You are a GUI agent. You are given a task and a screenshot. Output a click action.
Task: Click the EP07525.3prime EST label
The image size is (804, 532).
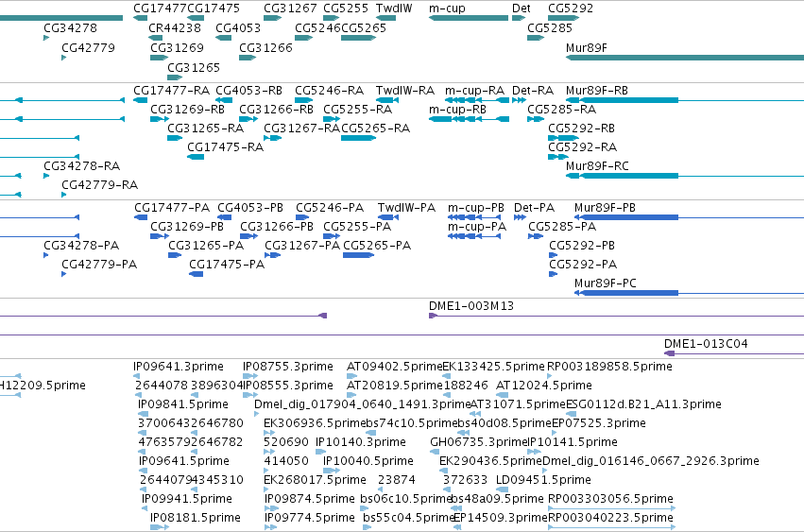(599, 423)
